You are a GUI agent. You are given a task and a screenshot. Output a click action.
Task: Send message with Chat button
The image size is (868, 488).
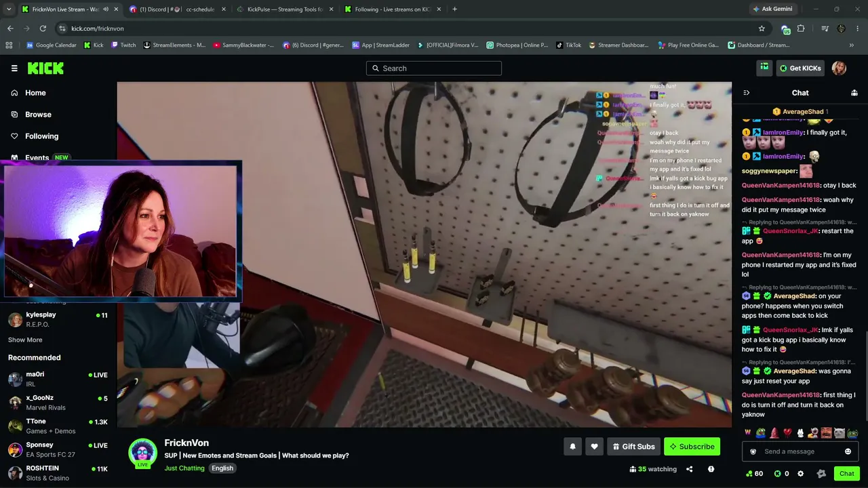pyautogui.click(x=846, y=474)
